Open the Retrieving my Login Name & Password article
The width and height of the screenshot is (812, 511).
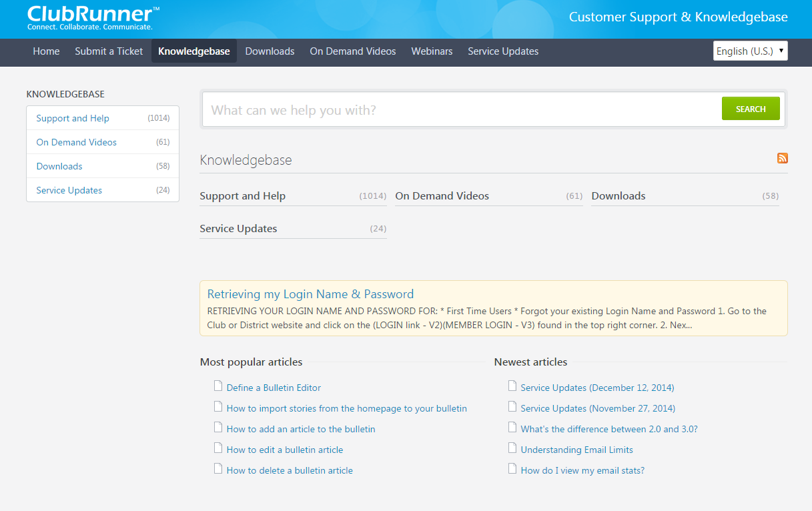[x=310, y=294]
